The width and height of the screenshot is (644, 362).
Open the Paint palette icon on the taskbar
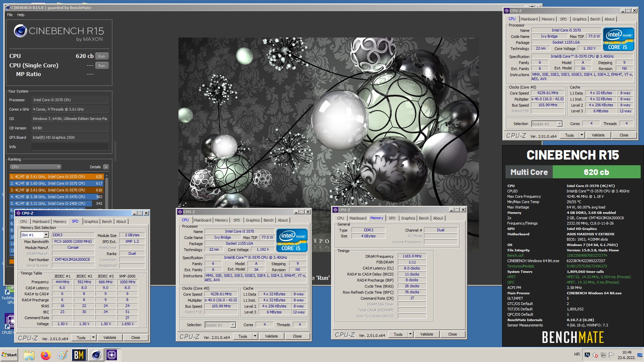62,355
